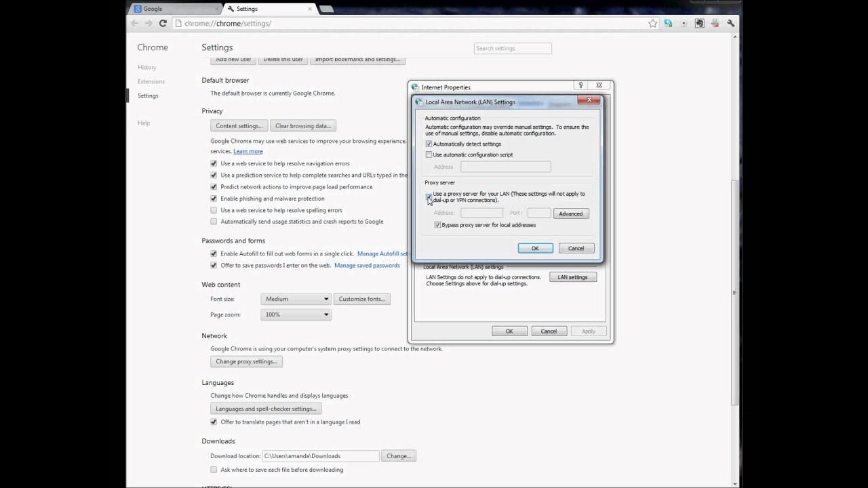868x488 pixels.
Task: Click the help question mark in Internet Properties
Action: tap(580, 85)
